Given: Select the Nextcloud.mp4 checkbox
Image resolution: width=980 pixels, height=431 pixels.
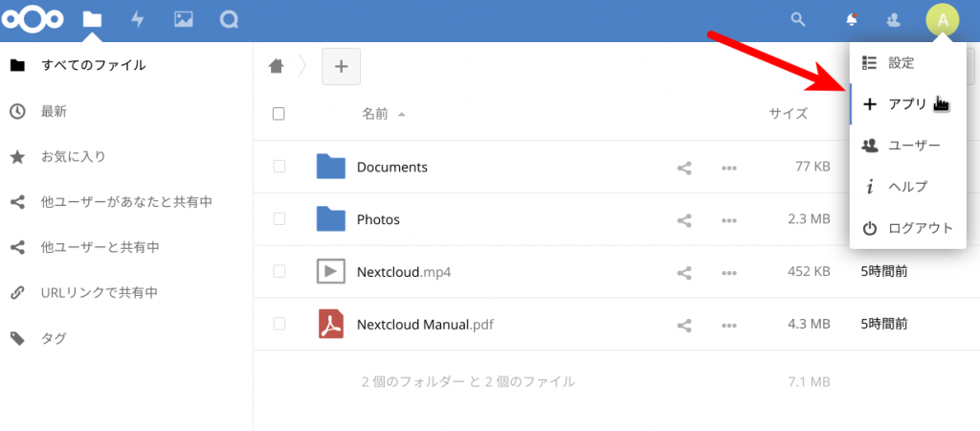Looking at the screenshot, I should pyautogui.click(x=278, y=271).
